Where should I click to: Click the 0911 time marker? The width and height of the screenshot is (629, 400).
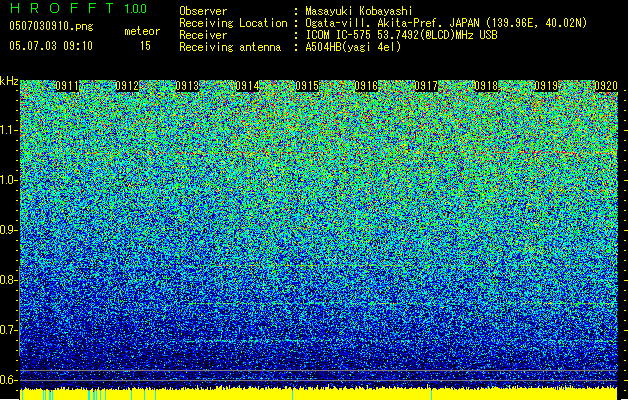(x=67, y=86)
